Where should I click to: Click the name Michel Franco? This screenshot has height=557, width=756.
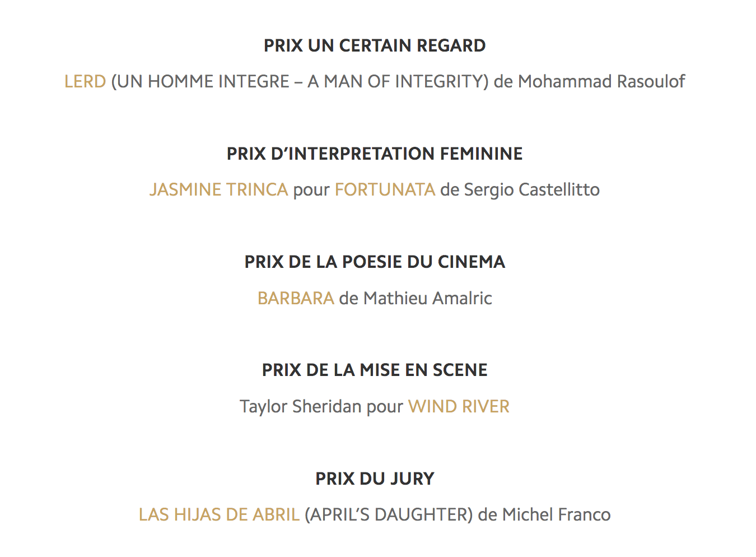click(556, 514)
